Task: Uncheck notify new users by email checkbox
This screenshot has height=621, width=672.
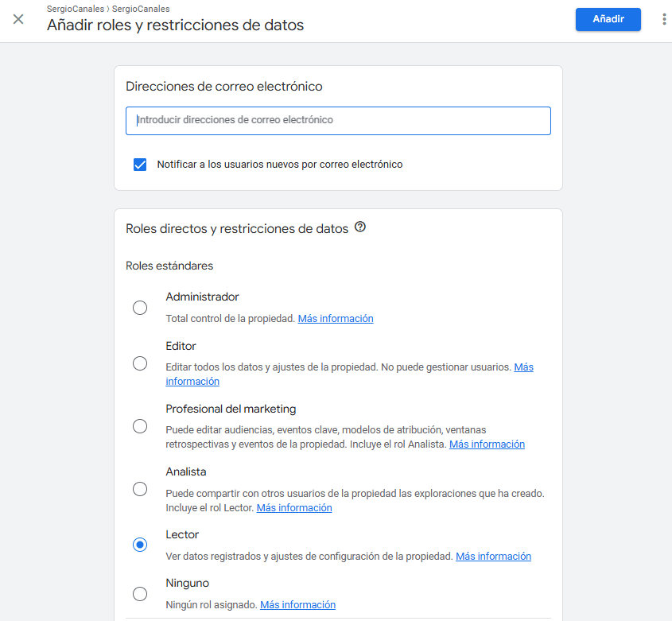Action: [140, 165]
